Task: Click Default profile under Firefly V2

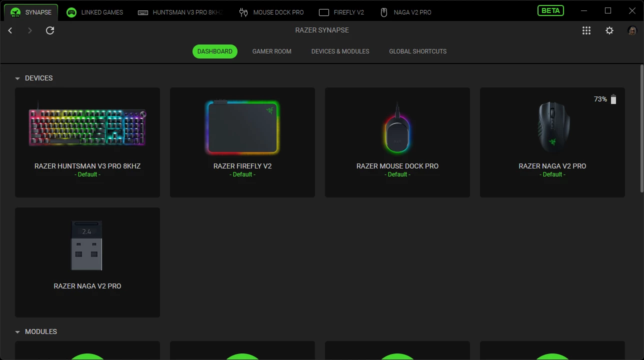Action: pyautogui.click(x=242, y=174)
